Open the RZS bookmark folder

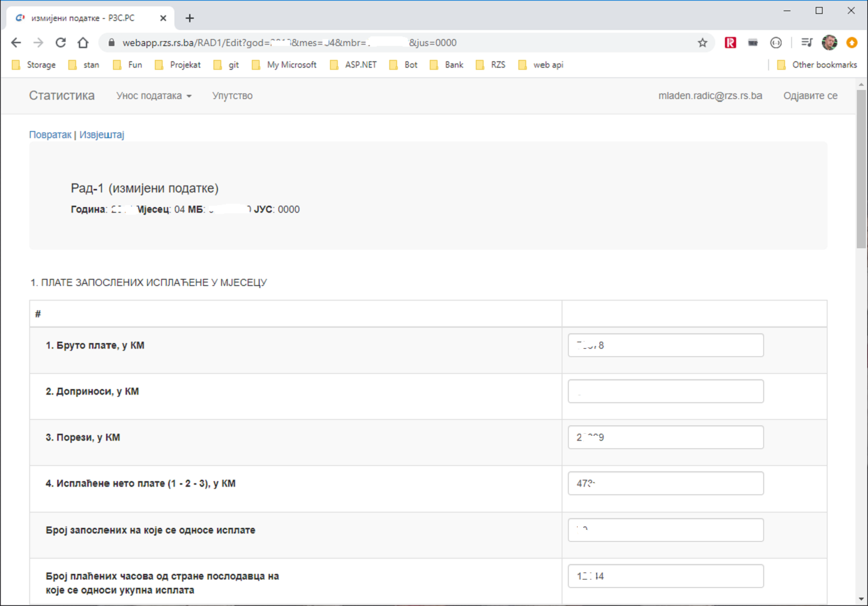[491, 65]
